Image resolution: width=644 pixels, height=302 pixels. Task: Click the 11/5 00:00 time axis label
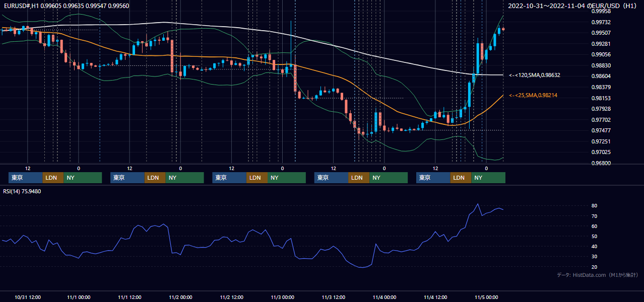(x=486, y=297)
